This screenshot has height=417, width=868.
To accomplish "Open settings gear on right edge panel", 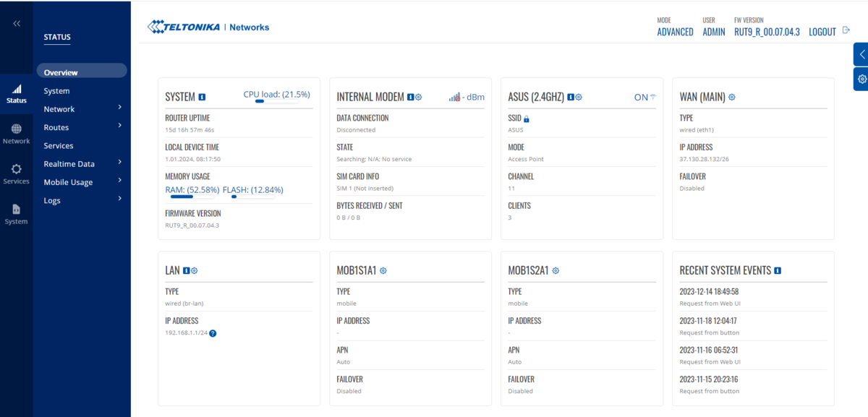I will click(861, 79).
